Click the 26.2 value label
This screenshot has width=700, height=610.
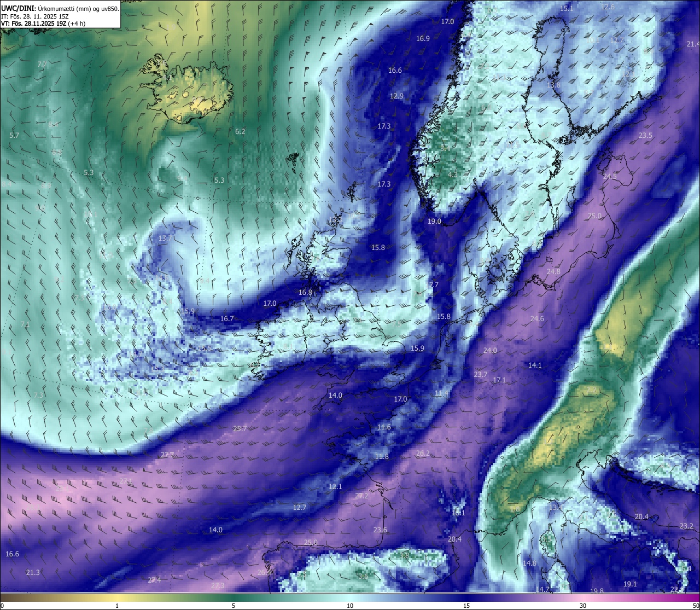click(423, 453)
